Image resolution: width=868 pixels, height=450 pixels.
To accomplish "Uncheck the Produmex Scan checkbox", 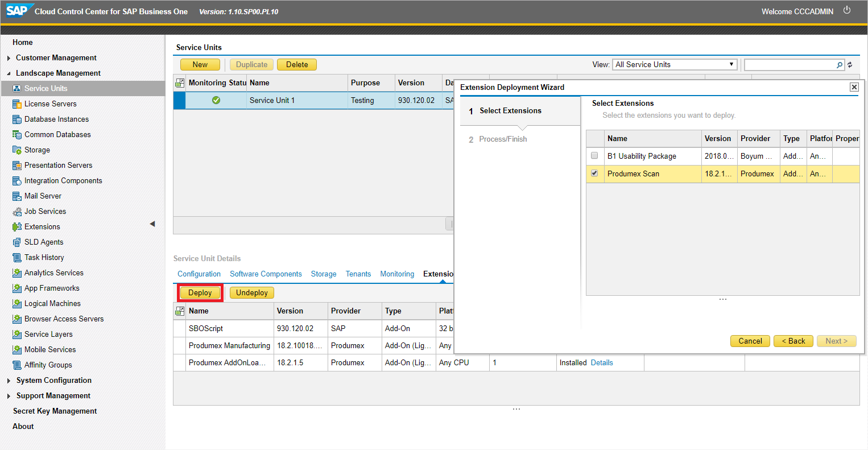I will click(x=594, y=173).
